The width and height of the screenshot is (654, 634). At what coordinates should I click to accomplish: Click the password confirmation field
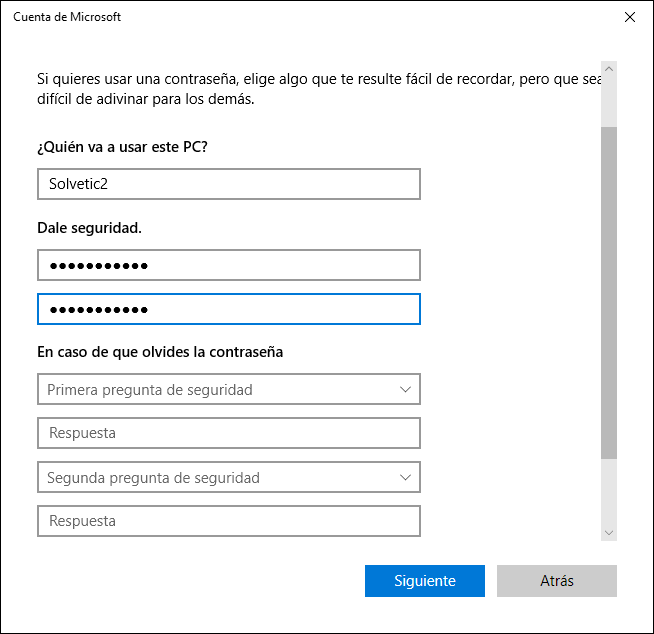[x=228, y=309]
